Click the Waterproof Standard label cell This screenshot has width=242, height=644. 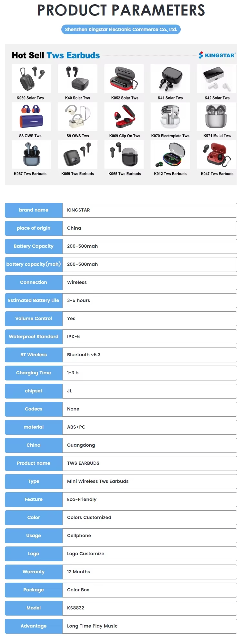[x=34, y=337]
